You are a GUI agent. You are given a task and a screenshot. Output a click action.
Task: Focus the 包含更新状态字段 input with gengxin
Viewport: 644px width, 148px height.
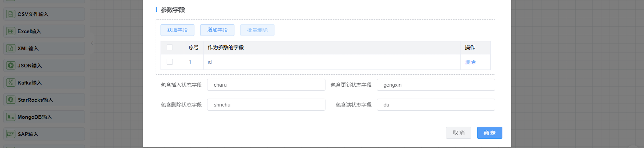(x=436, y=85)
